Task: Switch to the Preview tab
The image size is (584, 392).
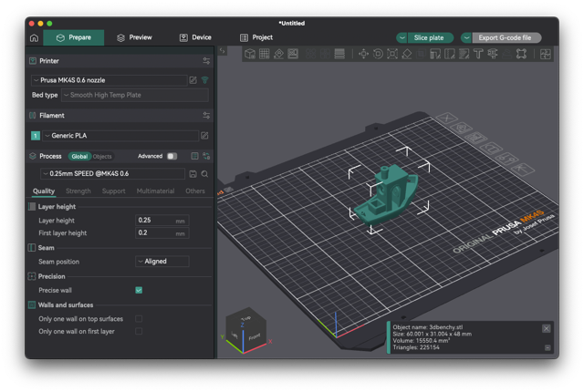Action: click(134, 37)
